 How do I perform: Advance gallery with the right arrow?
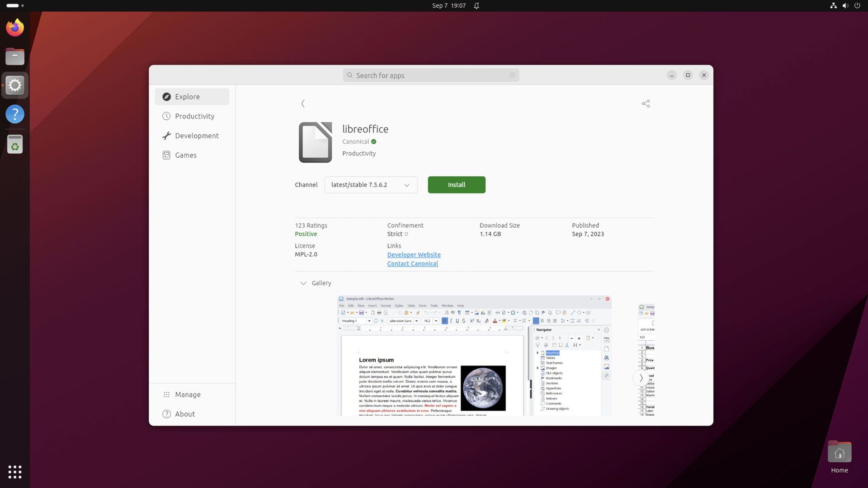point(641,378)
